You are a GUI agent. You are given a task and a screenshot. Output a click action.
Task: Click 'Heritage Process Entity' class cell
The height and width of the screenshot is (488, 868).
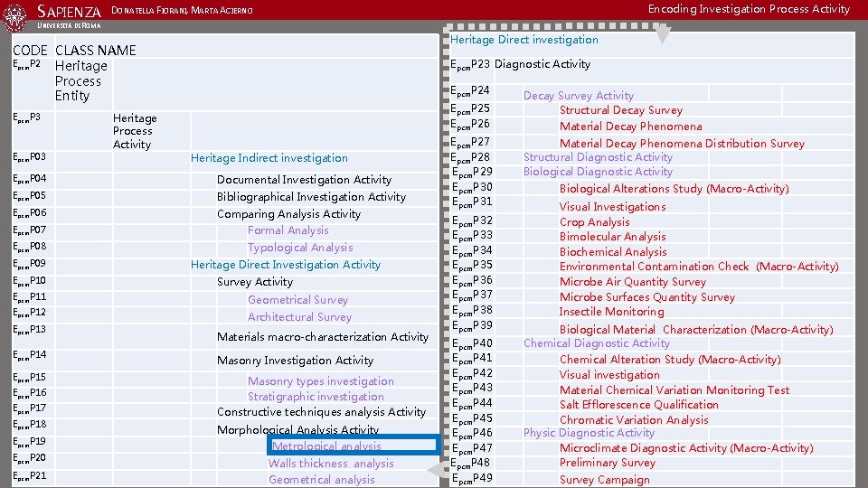[80, 80]
